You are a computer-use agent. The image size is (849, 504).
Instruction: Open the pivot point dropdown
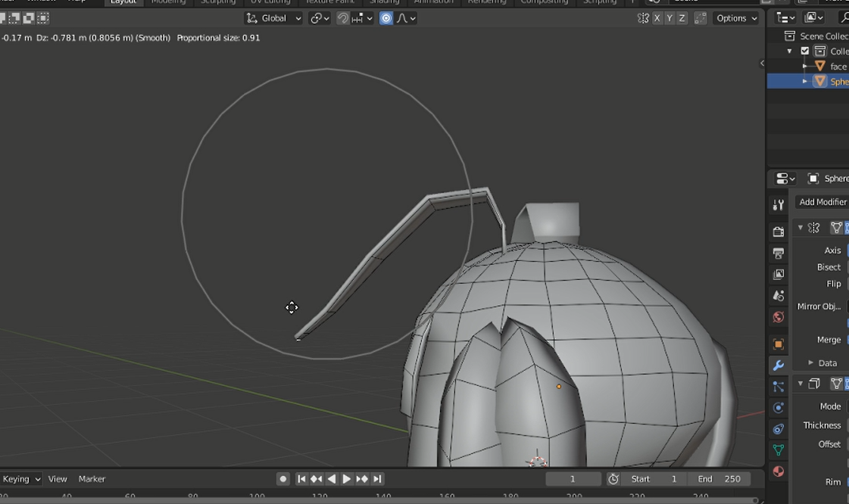click(320, 18)
